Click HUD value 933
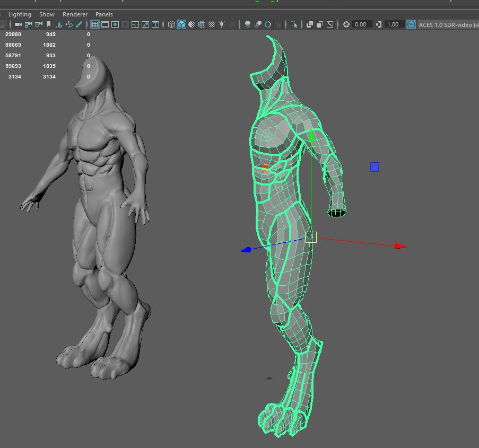The image size is (479, 448). (x=51, y=56)
